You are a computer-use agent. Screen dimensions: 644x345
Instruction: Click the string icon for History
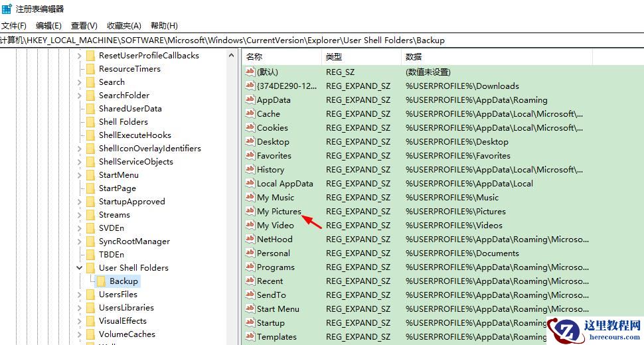pos(250,169)
